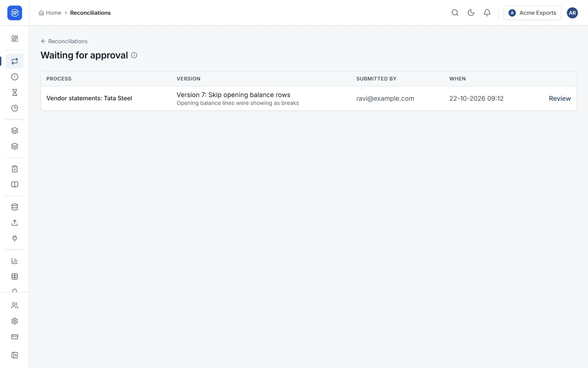Viewport: 588px width, 368px height.
Task: Open the upload sidebar icon
Action: (15, 223)
